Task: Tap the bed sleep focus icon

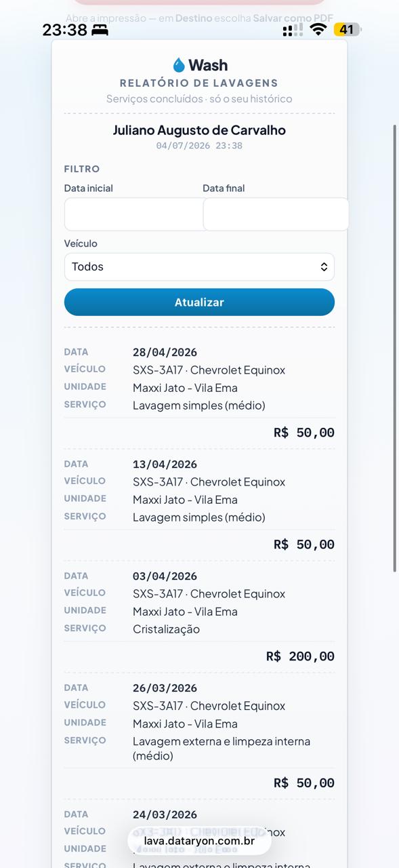Action: (100, 30)
